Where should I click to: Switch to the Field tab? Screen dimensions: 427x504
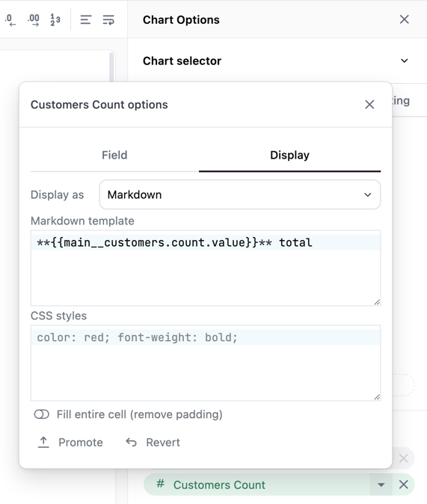coord(114,156)
